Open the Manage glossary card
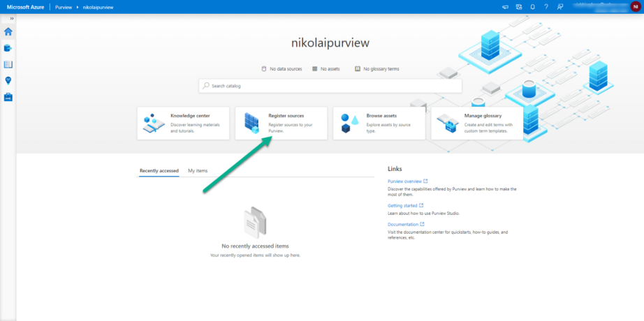 pos(477,123)
